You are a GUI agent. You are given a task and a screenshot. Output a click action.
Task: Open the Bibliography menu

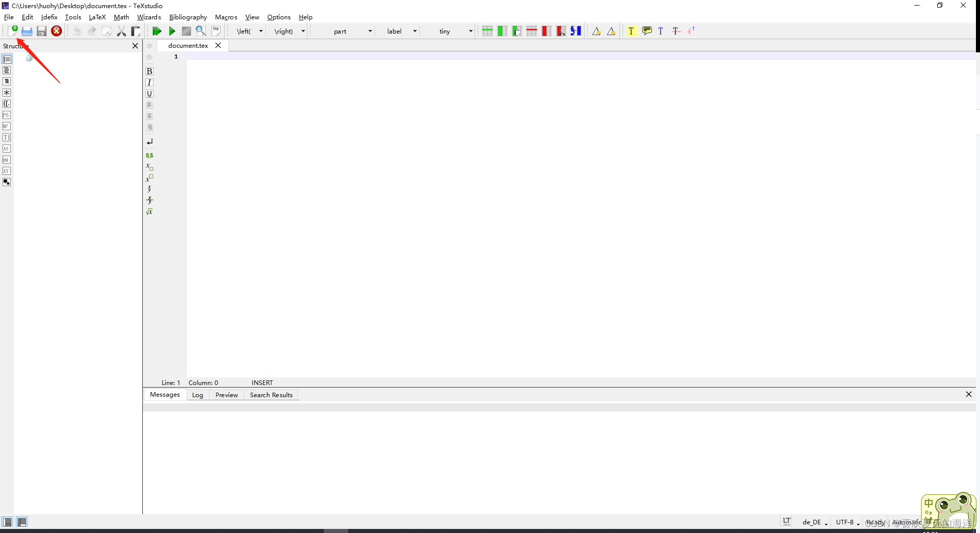(188, 17)
